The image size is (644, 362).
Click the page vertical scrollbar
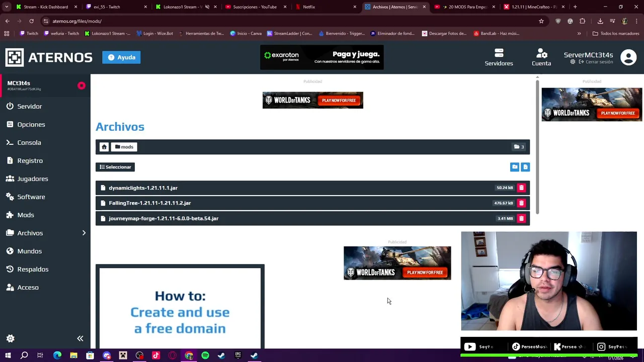pyautogui.click(x=537, y=146)
